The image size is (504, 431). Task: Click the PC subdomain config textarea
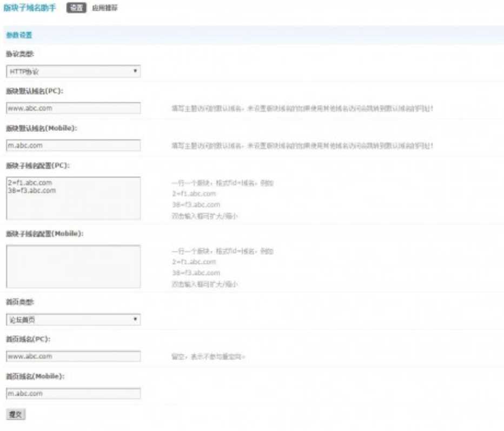[74, 198]
